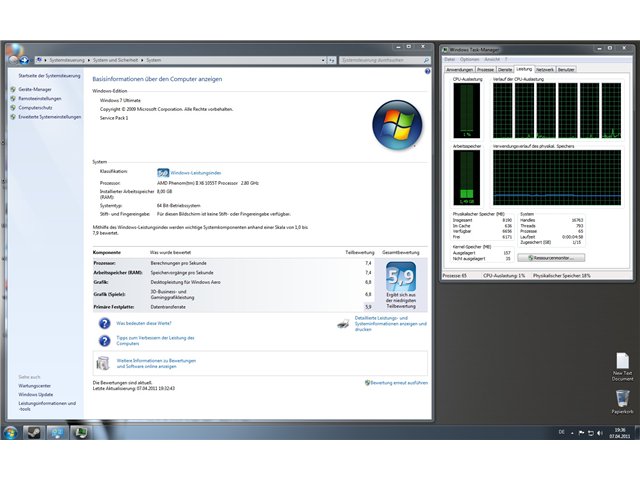The height and width of the screenshot is (480, 640).
Task: Click the shield icon beside Computerschutz
Action: click(13, 108)
